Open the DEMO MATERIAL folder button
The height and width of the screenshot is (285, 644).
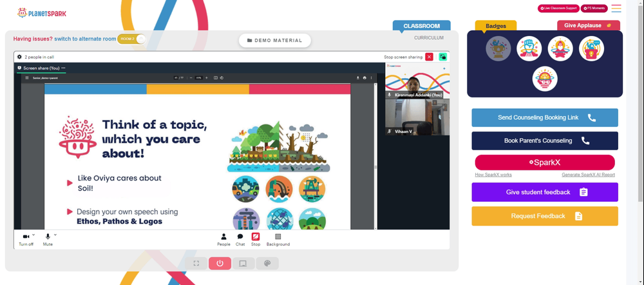(x=275, y=41)
